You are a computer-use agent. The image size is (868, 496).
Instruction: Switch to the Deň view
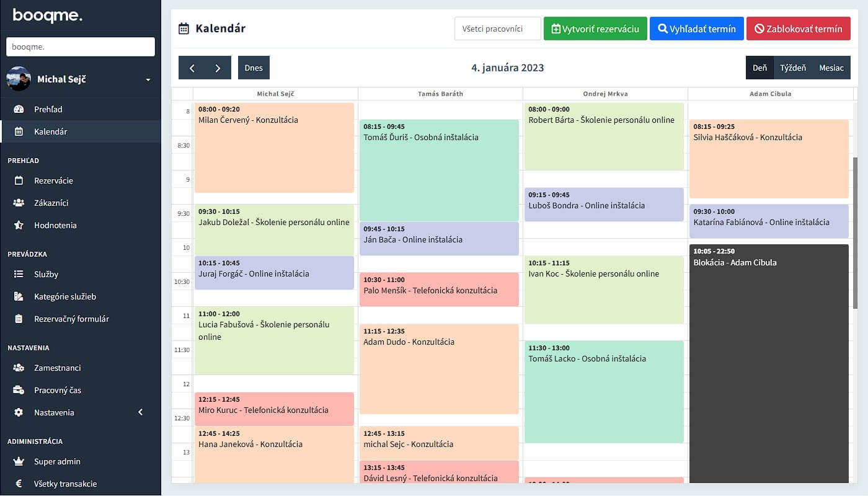click(x=759, y=68)
